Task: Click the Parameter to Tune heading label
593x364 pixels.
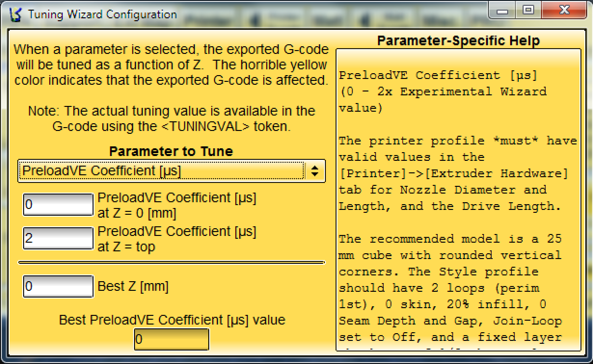Action: click(x=171, y=152)
